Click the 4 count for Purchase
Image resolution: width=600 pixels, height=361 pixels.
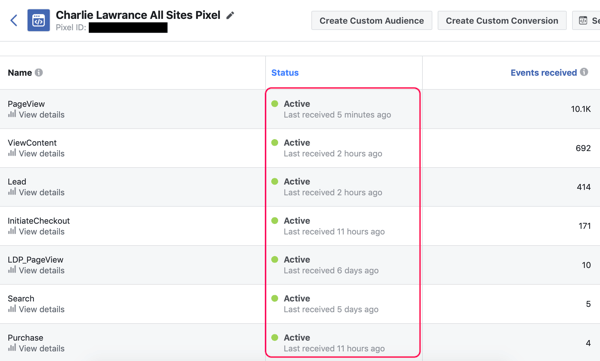point(588,343)
